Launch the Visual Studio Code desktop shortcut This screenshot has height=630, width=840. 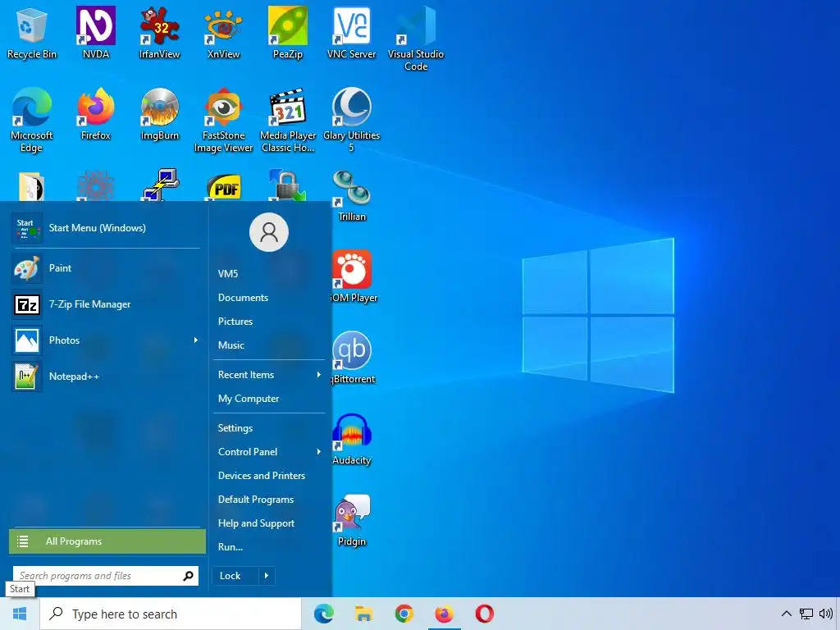[416, 39]
